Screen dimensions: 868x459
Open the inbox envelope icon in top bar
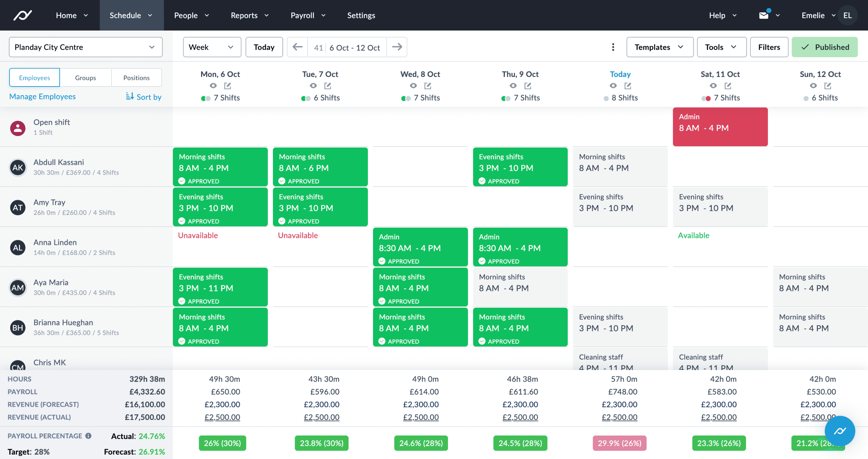click(x=763, y=15)
